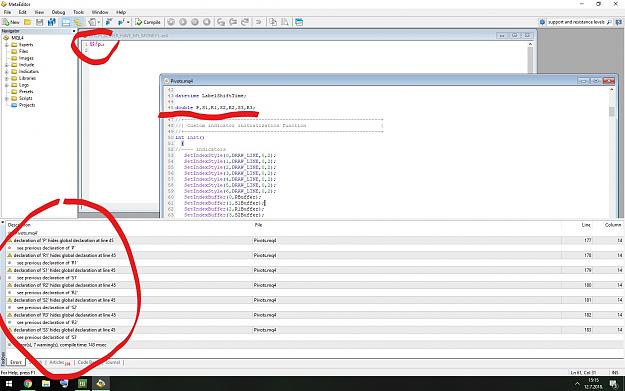This screenshot has height=391, width=625.
Task: Select the Files folder in Navigator
Action: tap(24, 51)
